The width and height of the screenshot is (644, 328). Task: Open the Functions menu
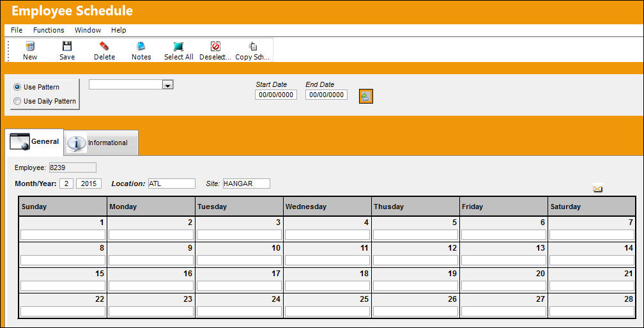point(49,30)
